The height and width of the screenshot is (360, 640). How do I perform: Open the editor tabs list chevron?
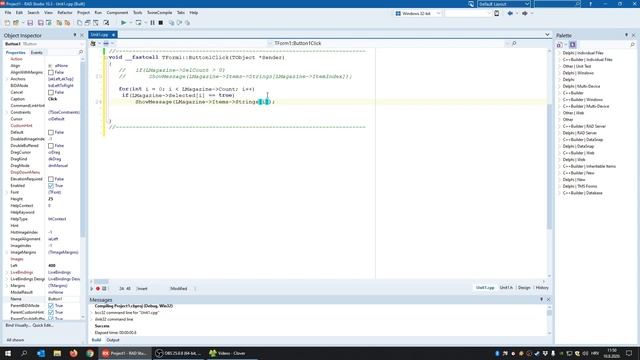(547, 35)
